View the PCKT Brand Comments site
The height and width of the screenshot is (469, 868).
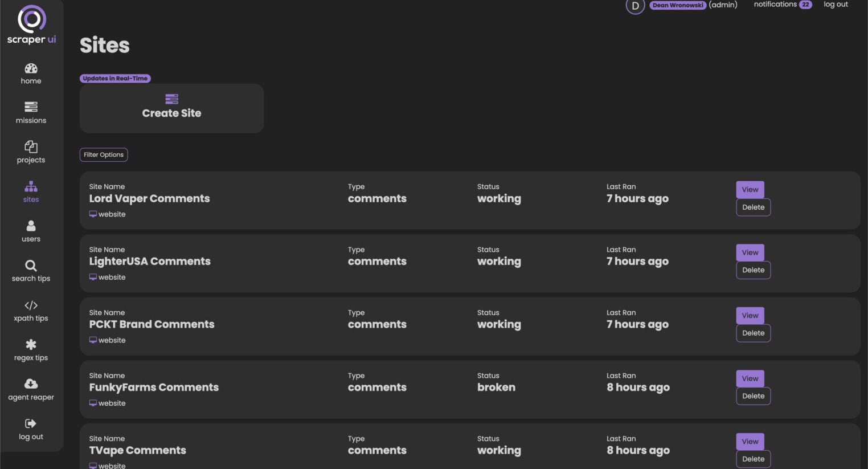[750, 315]
